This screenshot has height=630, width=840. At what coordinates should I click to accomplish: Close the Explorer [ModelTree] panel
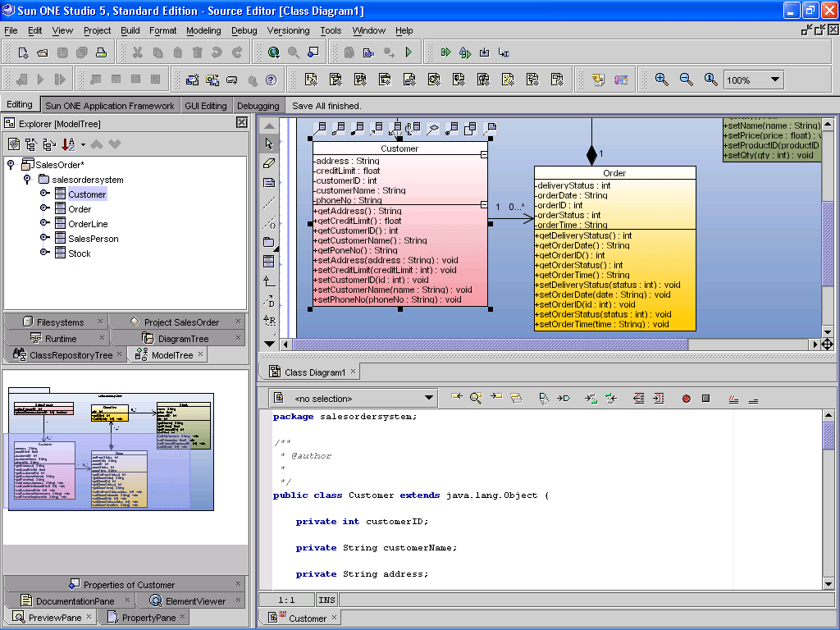(242, 123)
